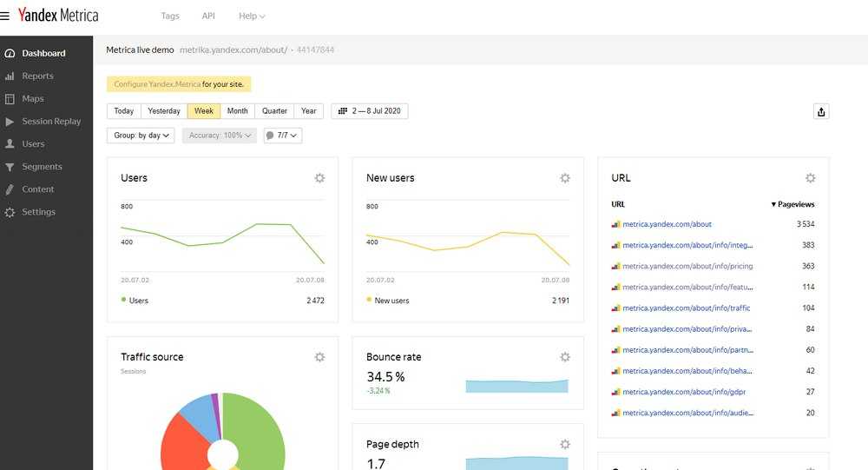Go to Content in sidebar

pyautogui.click(x=38, y=189)
